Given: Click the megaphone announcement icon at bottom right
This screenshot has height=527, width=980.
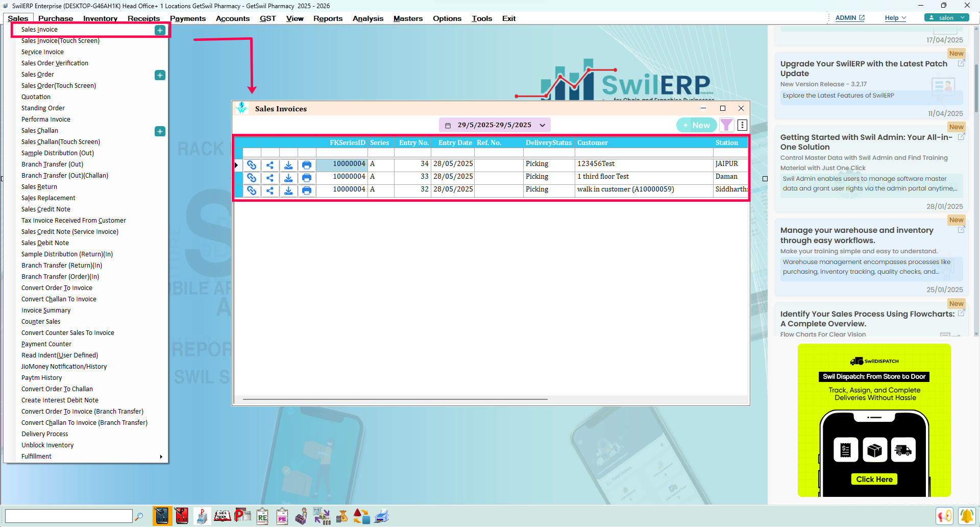Looking at the screenshot, I should click(x=944, y=516).
